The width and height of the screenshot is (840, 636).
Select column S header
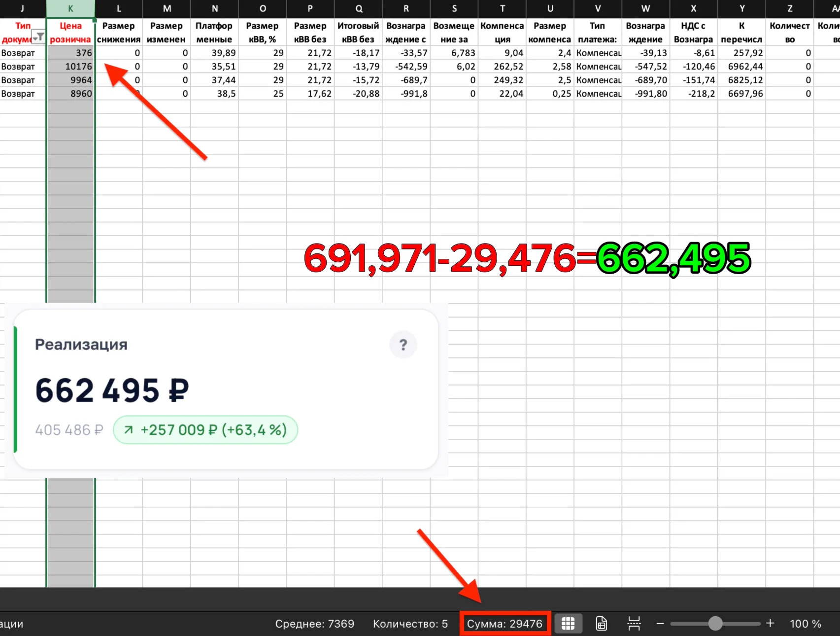pos(454,8)
